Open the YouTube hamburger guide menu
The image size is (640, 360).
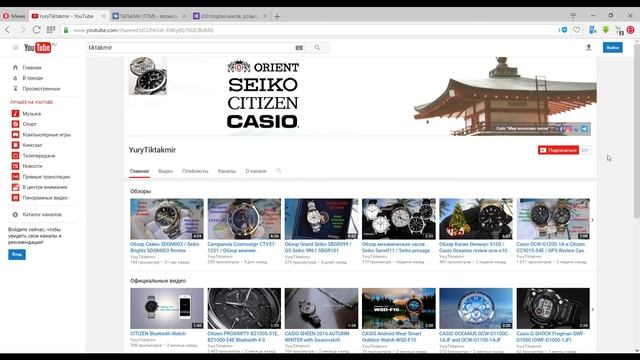[x=16, y=48]
